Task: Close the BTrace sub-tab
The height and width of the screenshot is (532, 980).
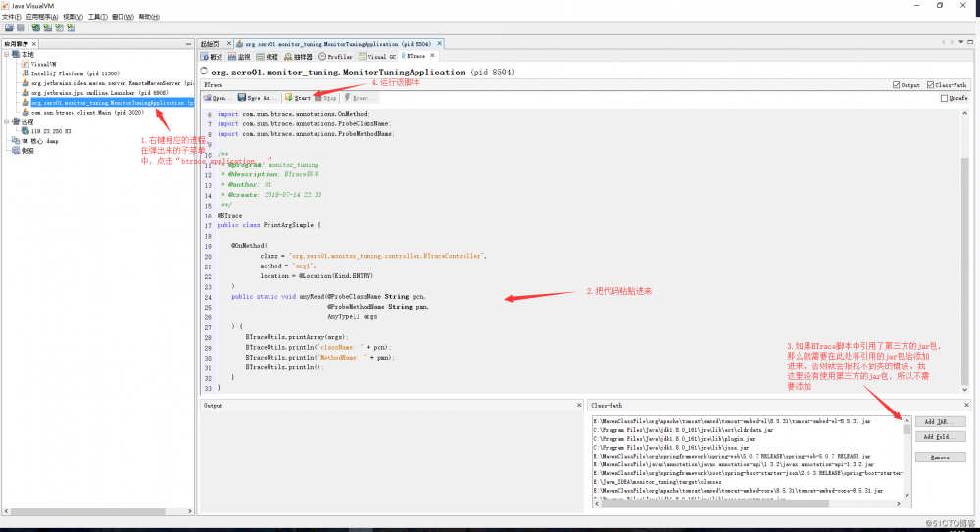Action: point(432,56)
